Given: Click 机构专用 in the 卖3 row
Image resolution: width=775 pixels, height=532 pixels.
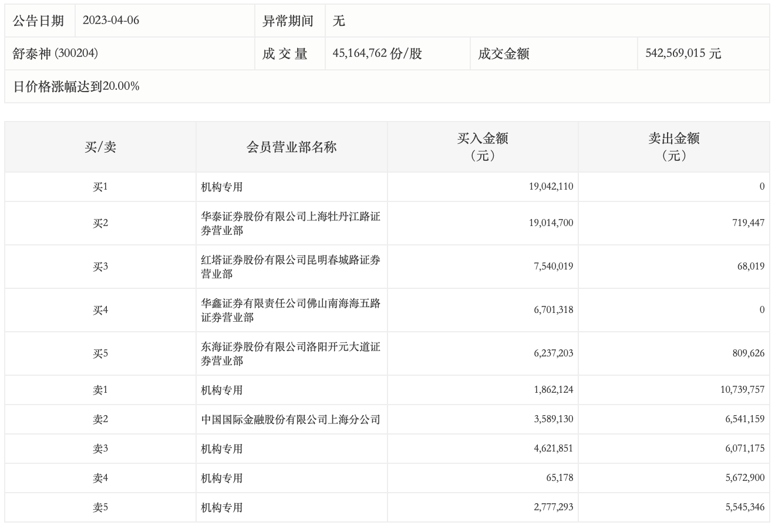Looking at the screenshot, I should click(222, 449).
